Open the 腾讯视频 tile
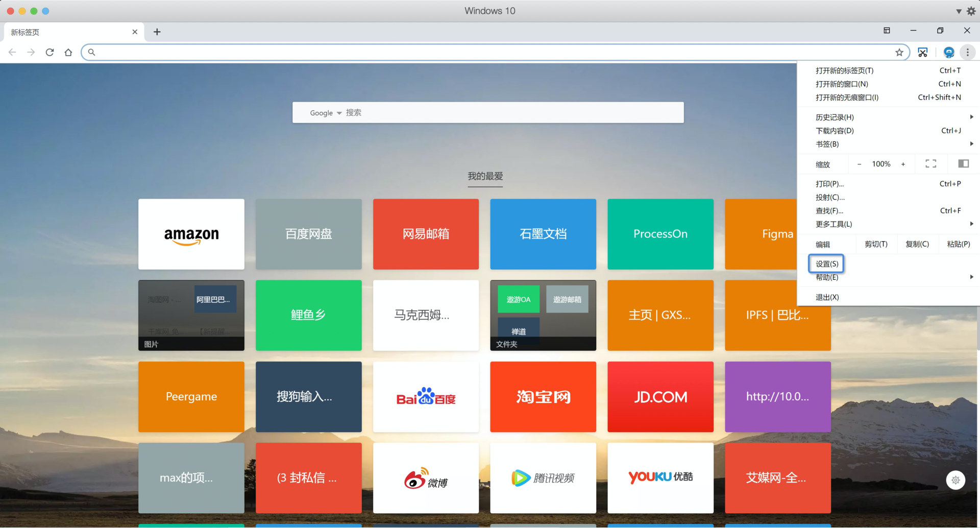 click(x=543, y=478)
